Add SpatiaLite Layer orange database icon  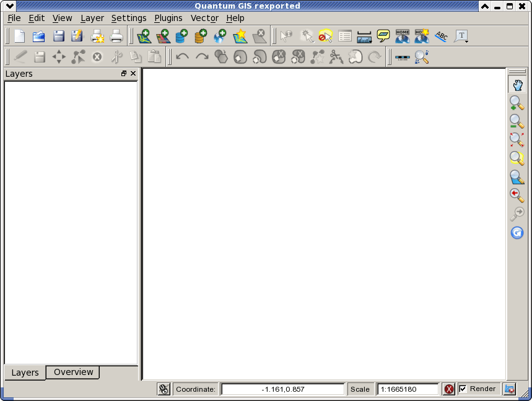201,37
